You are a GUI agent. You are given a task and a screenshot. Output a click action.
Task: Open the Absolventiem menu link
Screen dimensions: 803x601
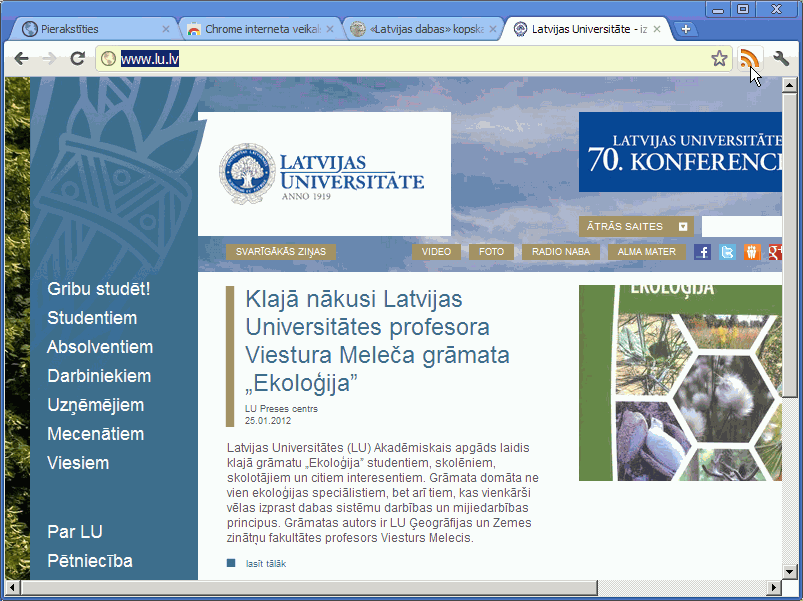[100, 347]
